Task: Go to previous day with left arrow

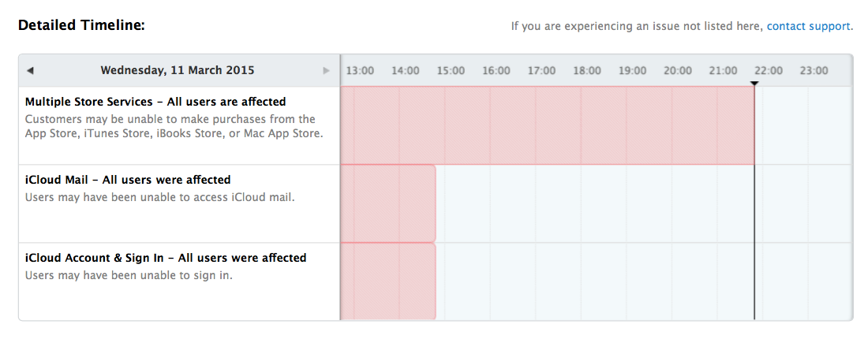Action: (30, 70)
